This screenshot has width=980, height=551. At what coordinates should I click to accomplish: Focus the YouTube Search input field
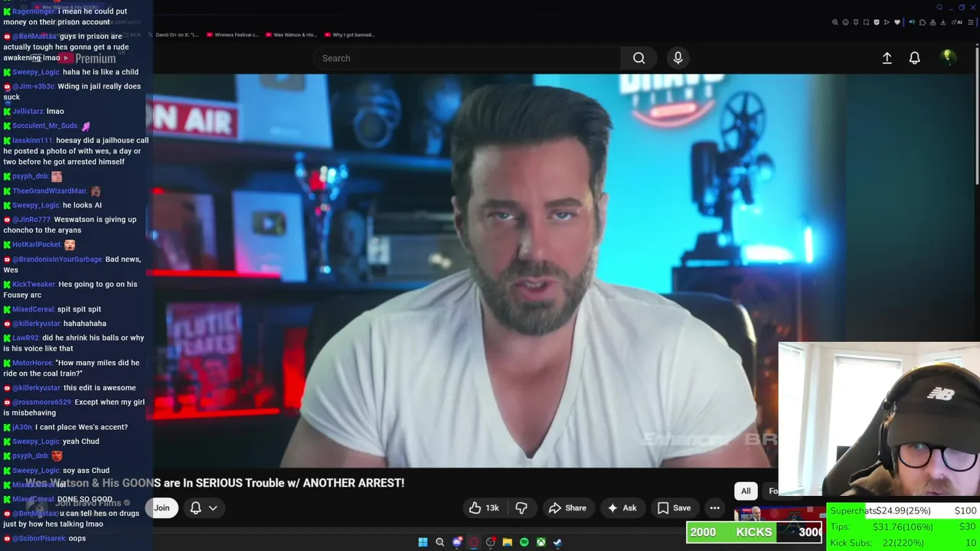point(467,58)
